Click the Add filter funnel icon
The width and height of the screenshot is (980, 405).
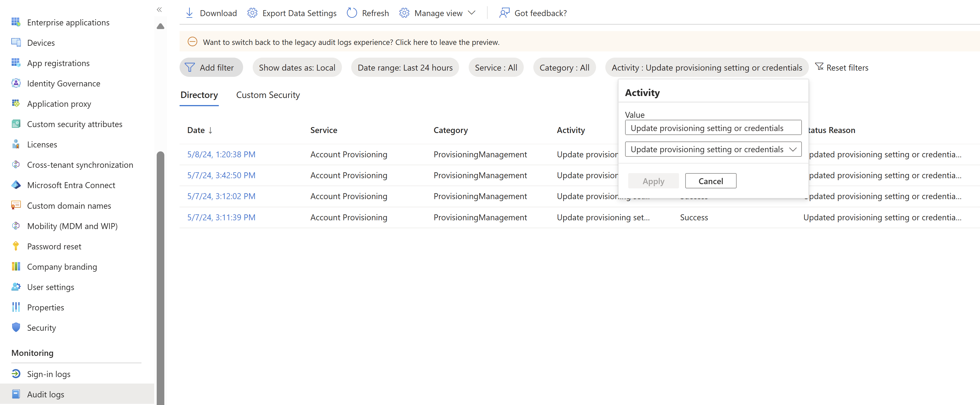tap(191, 67)
